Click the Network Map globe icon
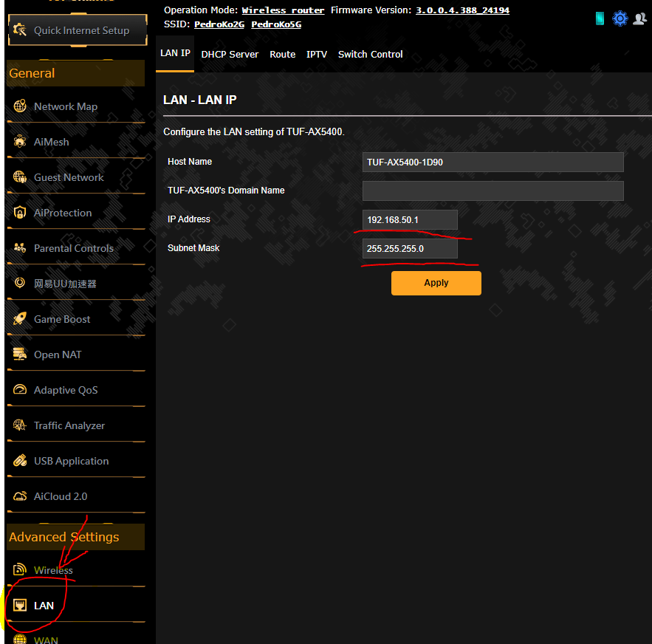The height and width of the screenshot is (644, 652). click(x=19, y=106)
